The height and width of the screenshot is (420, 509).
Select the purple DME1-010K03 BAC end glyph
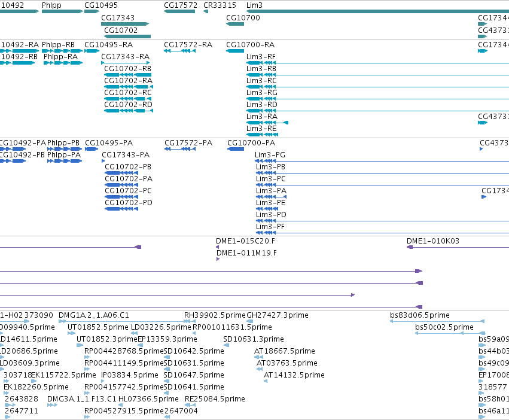tap(458, 247)
